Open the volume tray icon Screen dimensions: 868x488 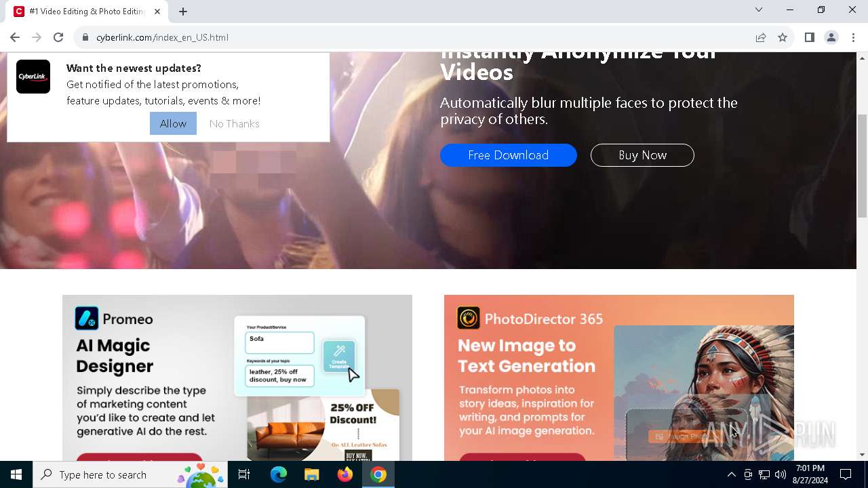point(781,474)
